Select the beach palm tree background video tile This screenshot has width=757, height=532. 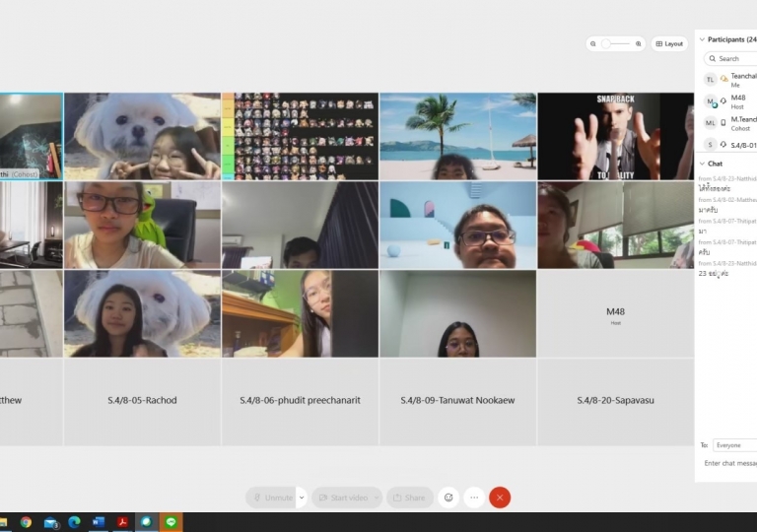click(x=457, y=136)
